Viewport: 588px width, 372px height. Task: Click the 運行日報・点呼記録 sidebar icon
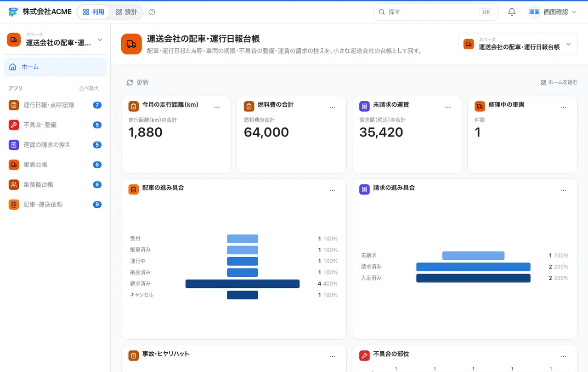[14, 105]
